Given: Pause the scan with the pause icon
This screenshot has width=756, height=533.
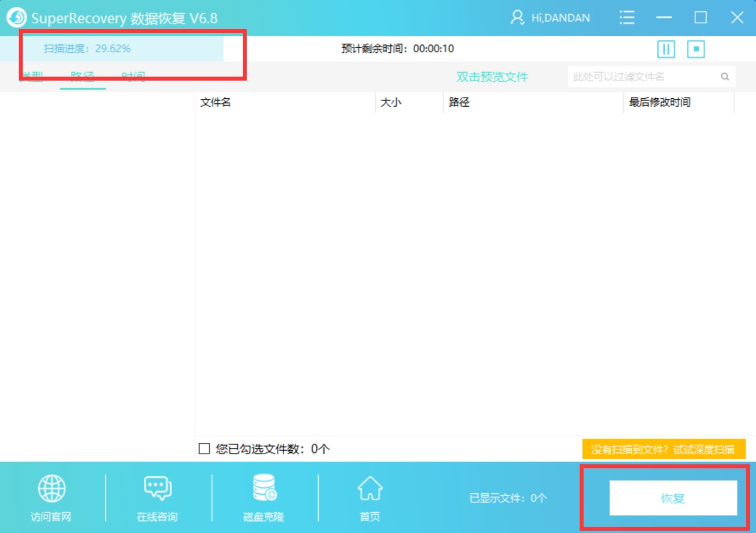Looking at the screenshot, I should [666, 49].
